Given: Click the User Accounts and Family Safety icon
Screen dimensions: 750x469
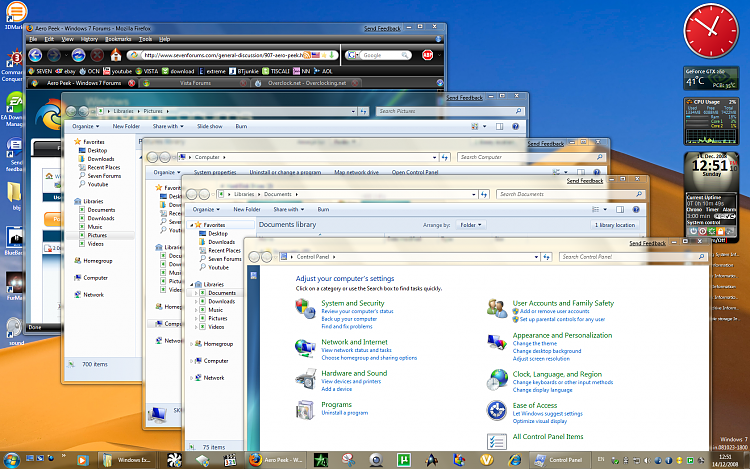Looking at the screenshot, I should (x=496, y=308).
